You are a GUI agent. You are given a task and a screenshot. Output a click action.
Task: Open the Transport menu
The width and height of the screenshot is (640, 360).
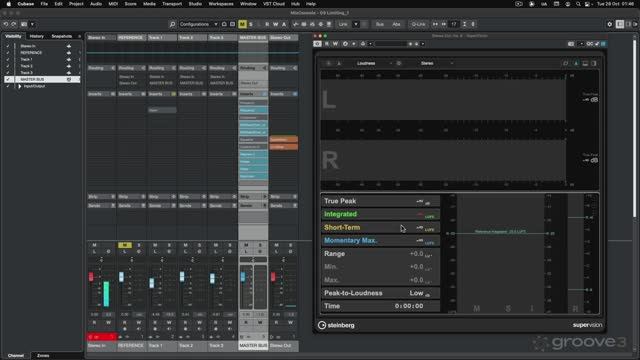[x=172, y=4]
